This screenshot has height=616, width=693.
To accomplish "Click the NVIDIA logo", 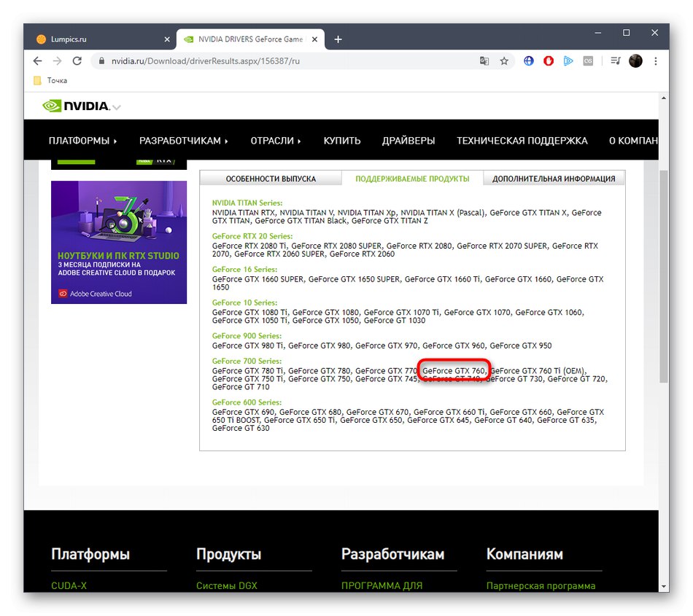I will point(76,106).
